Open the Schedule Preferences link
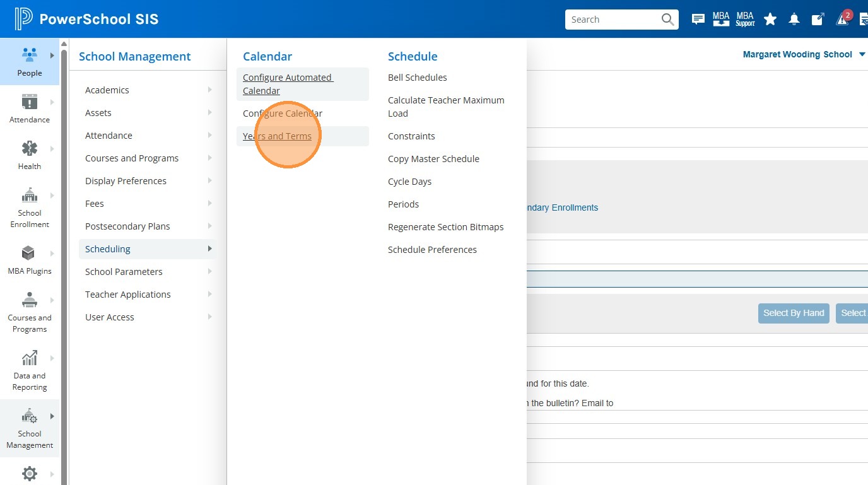This screenshot has width=868, height=485. [x=432, y=250]
